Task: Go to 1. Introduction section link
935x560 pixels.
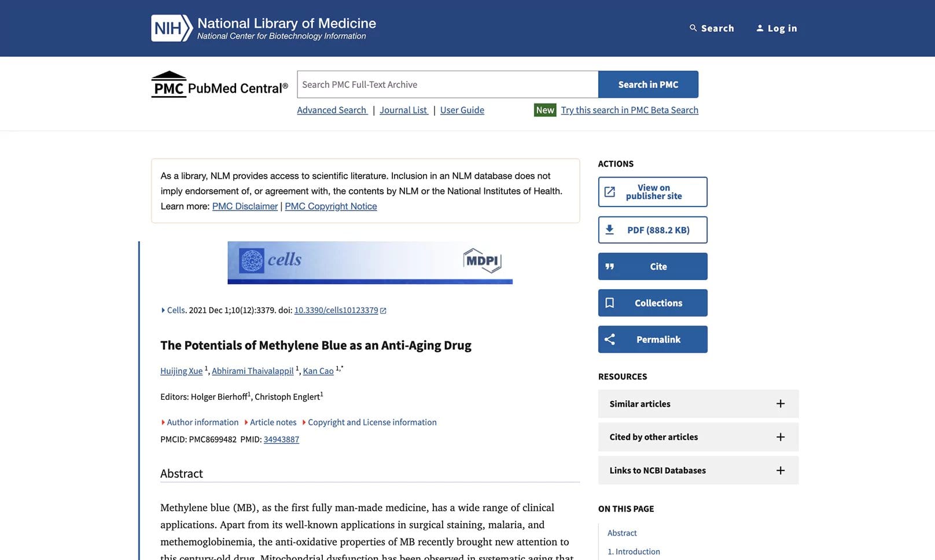Action: pos(634,551)
